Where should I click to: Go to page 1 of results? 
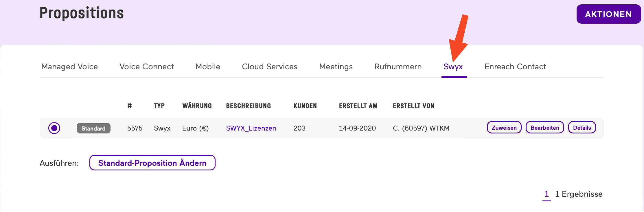point(546,194)
